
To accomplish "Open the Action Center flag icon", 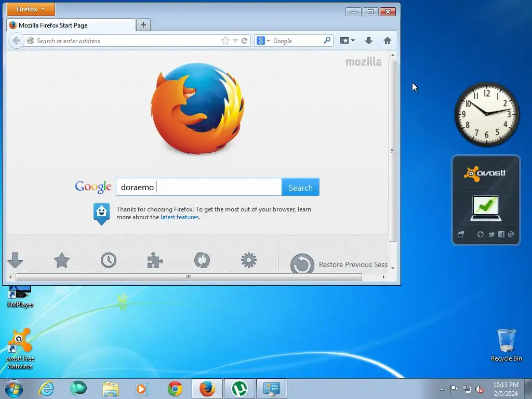I will click(x=454, y=389).
